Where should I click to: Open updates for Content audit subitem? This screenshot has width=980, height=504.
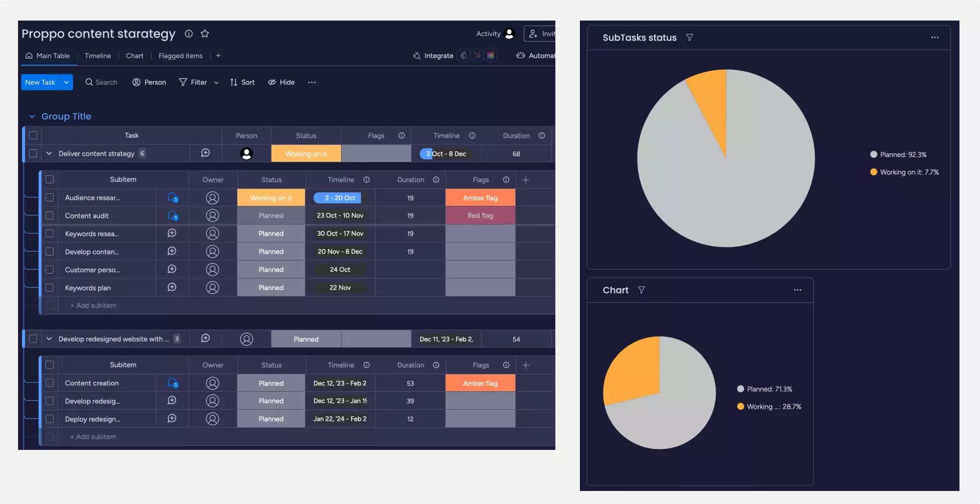point(173,215)
